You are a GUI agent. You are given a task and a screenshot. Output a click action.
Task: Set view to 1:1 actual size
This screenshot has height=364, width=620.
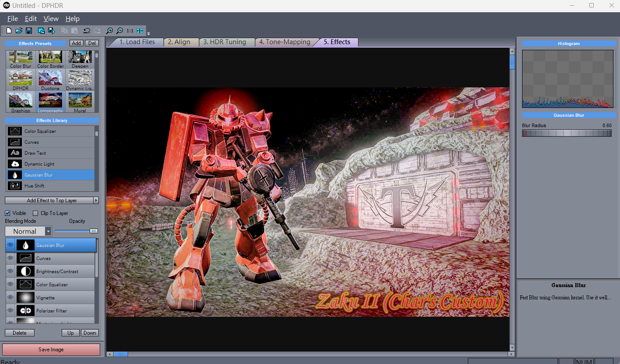(x=130, y=31)
